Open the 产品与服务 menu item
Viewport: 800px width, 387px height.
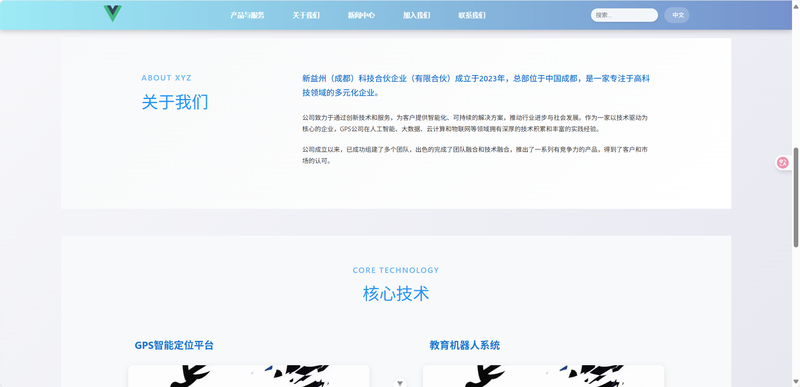point(247,15)
